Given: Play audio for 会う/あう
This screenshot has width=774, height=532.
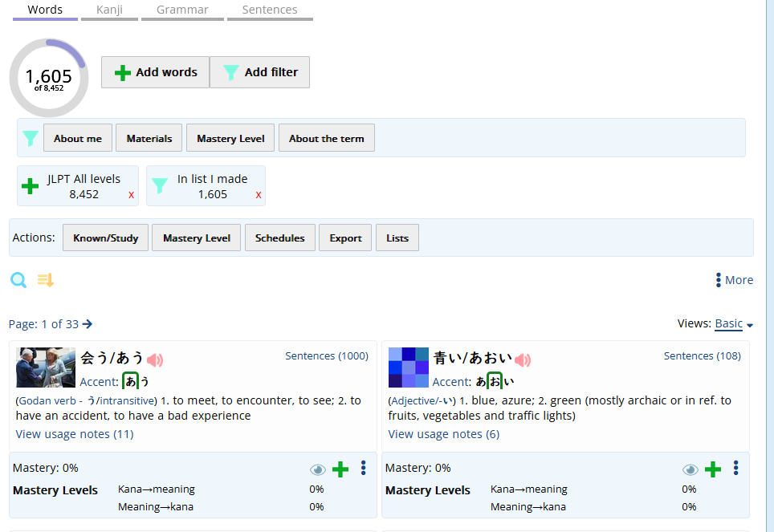Looking at the screenshot, I should tap(155, 359).
